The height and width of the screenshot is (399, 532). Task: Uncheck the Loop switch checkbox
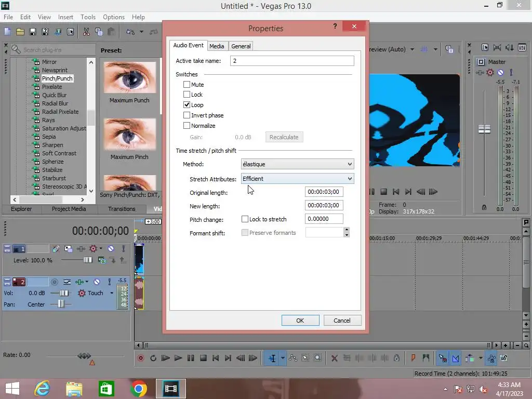(x=187, y=105)
